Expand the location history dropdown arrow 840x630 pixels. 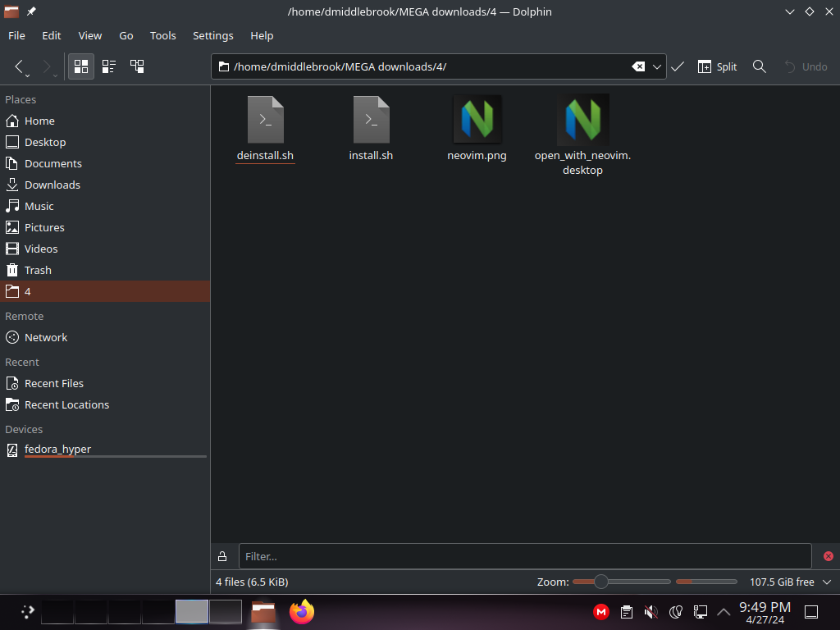pos(657,66)
